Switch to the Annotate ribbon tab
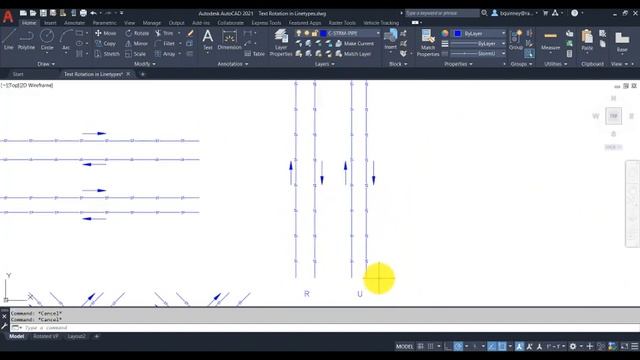 [x=74, y=23]
